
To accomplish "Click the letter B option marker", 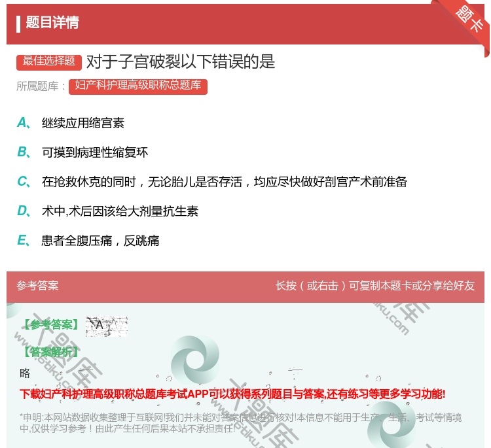I will (24, 152).
